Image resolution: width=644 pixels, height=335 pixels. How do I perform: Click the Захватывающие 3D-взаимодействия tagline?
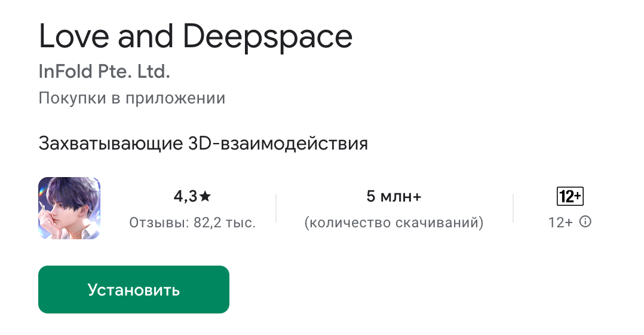coord(203,144)
